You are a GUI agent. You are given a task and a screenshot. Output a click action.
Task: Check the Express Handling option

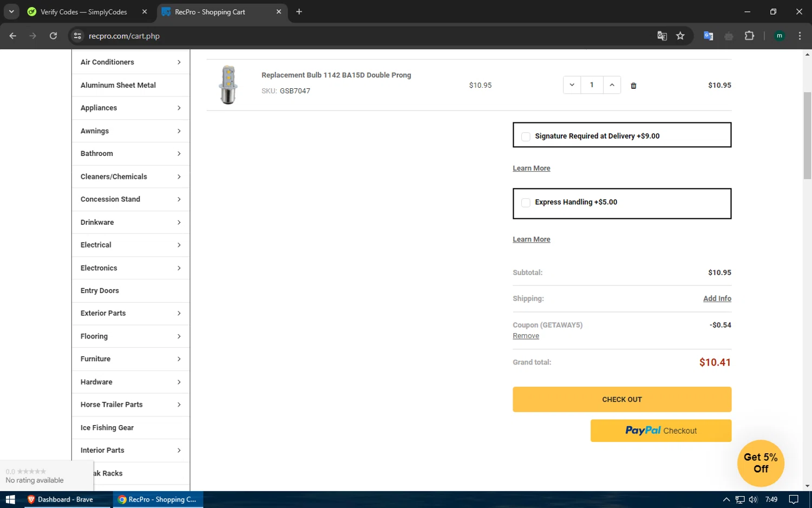(526, 203)
